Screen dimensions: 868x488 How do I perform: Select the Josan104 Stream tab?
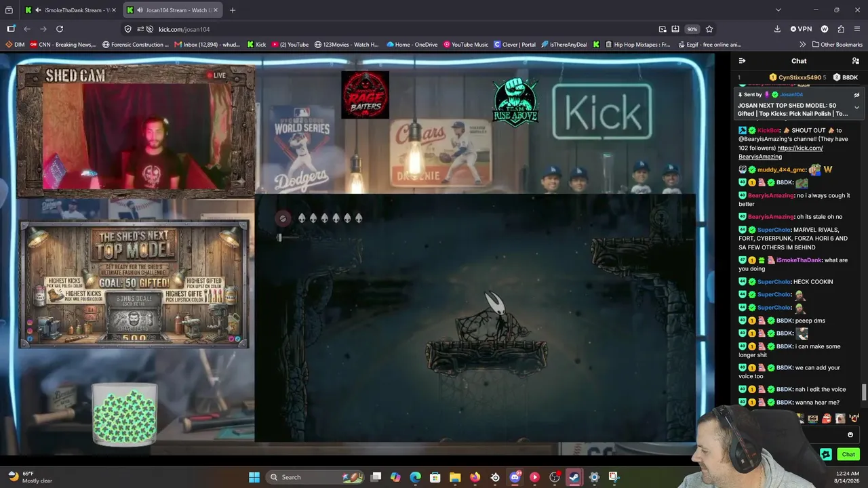(172, 10)
